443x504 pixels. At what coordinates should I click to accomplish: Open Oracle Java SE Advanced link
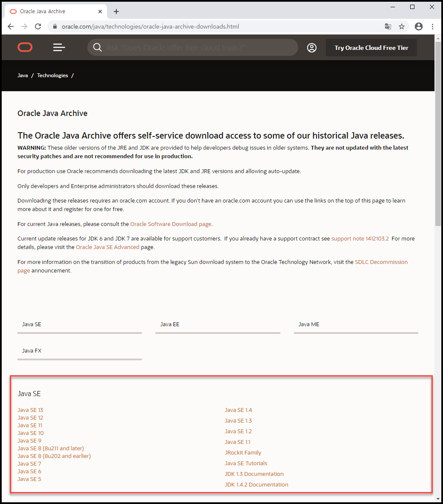click(x=107, y=247)
